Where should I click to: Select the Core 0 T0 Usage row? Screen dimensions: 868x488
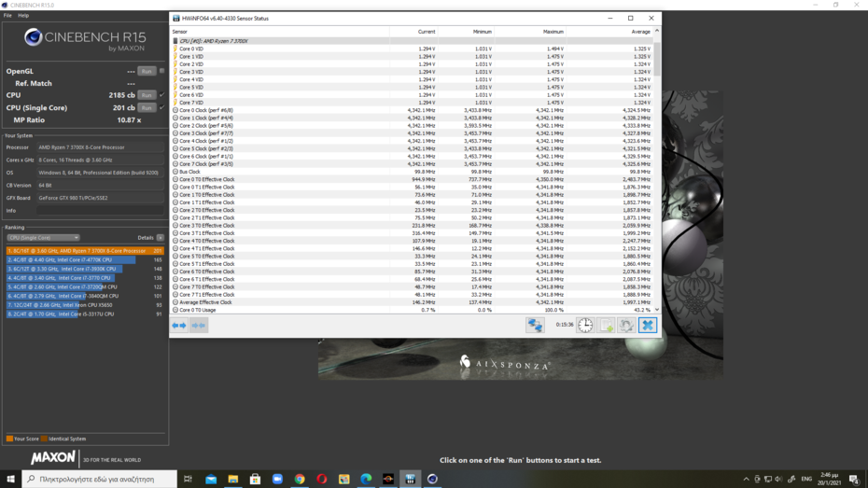coord(413,310)
